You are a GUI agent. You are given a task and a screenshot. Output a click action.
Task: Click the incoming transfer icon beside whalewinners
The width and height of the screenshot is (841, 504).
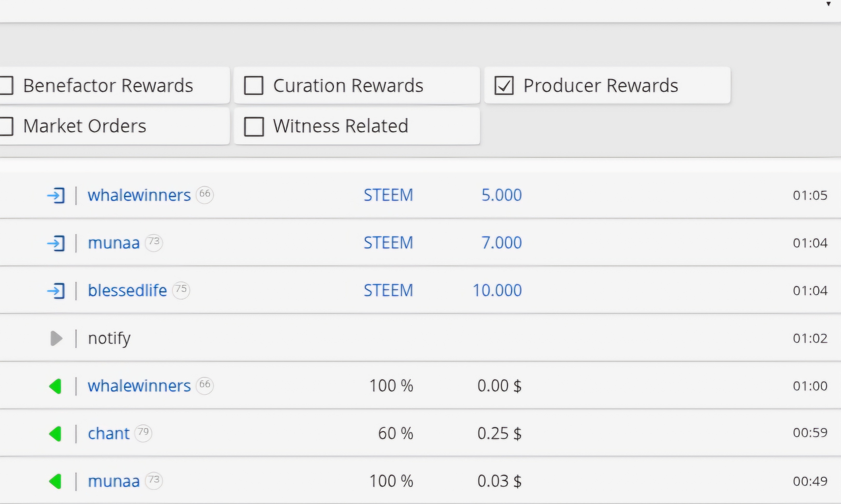56,195
